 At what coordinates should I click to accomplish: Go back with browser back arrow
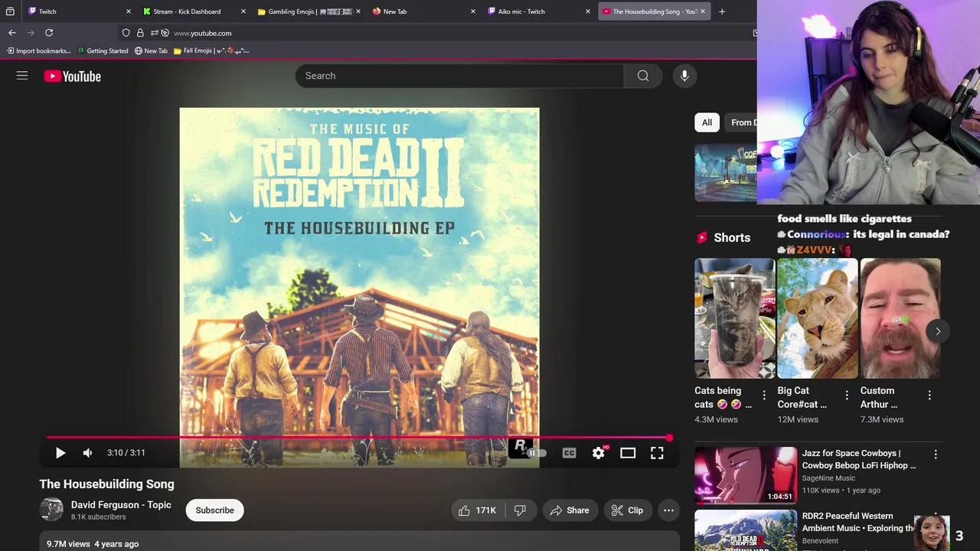click(x=12, y=33)
